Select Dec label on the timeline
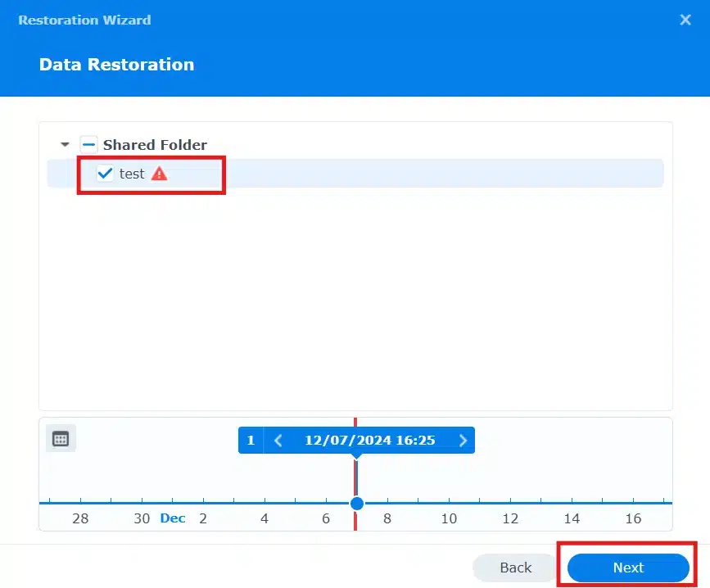710x588 pixels. tap(173, 518)
